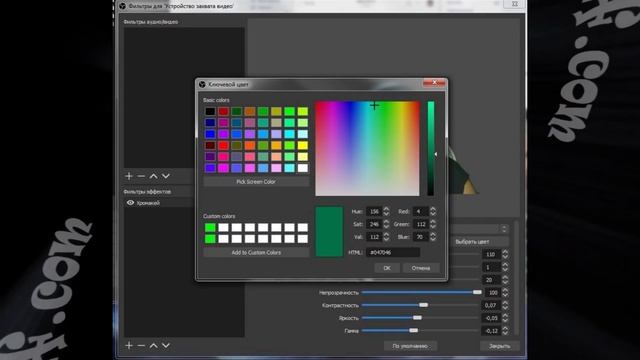Confirm color with the OK button
This screenshot has width=640, height=360.
click(387, 268)
